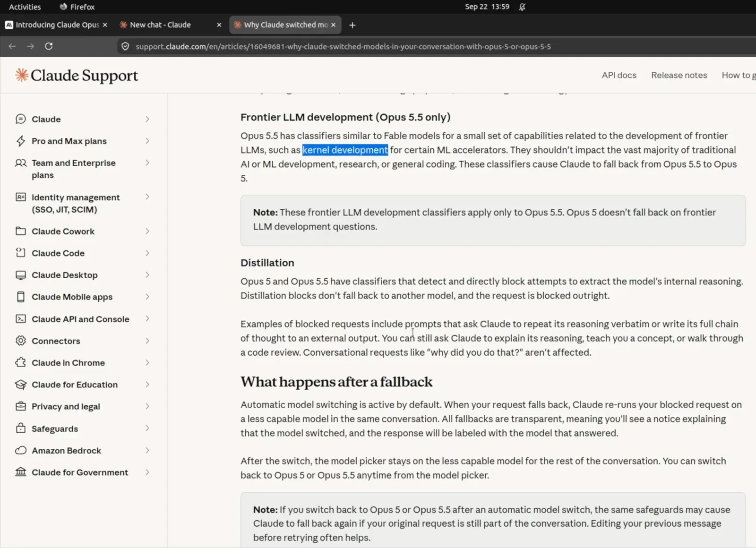Click the Claude Desktop monitor icon
This screenshot has width=756, height=548.
pyautogui.click(x=20, y=275)
